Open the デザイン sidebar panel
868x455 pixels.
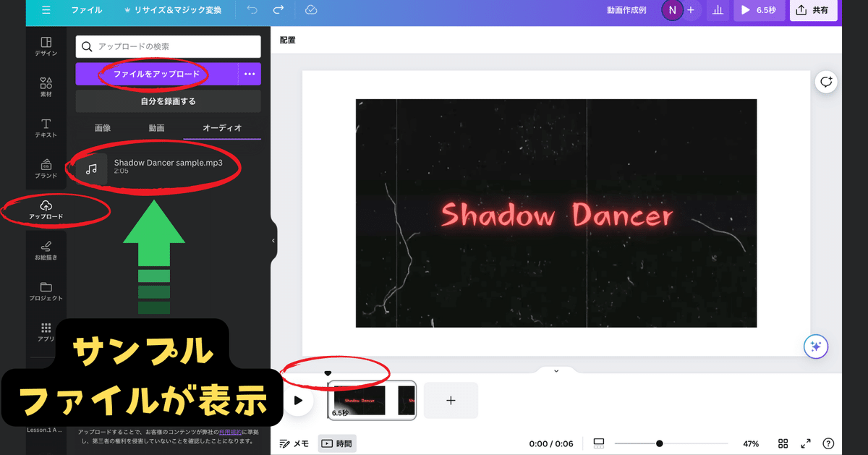(x=46, y=47)
